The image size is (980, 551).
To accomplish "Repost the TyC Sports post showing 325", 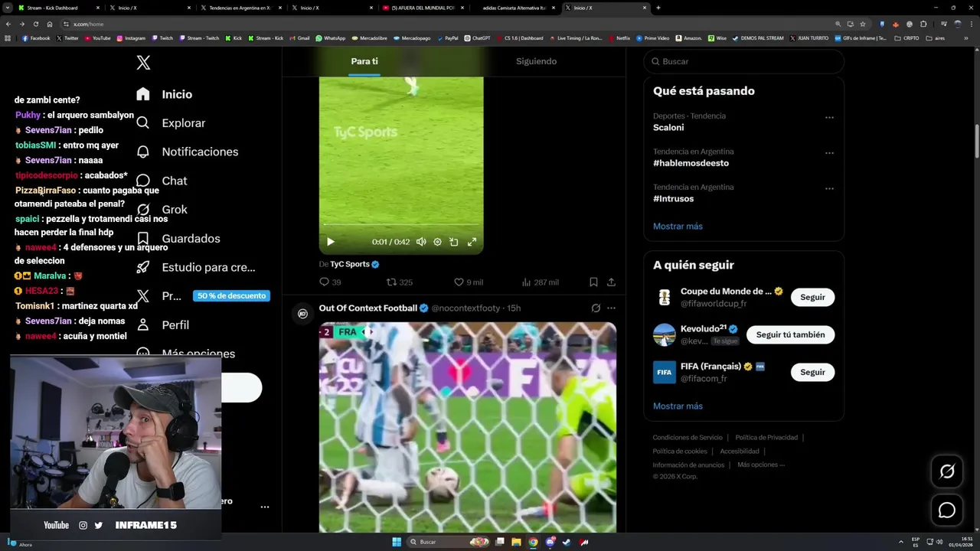I will [399, 282].
